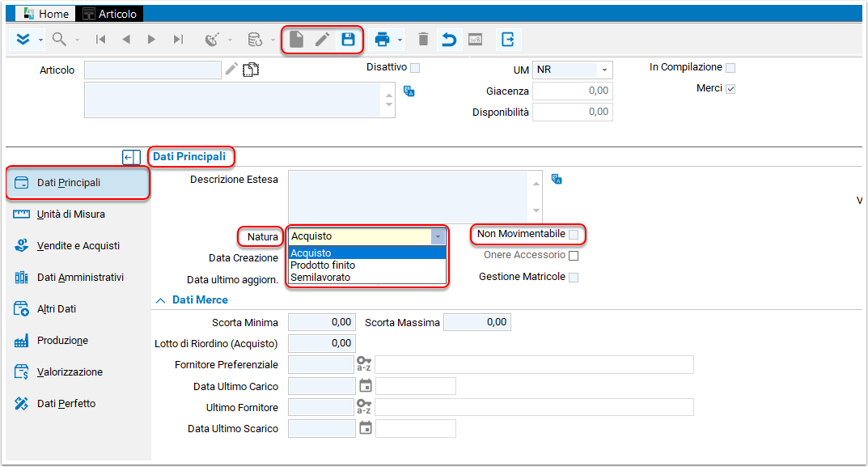This screenshot has height=467, width=868.
Task: Go to the first record
Action: click(100, 40)
